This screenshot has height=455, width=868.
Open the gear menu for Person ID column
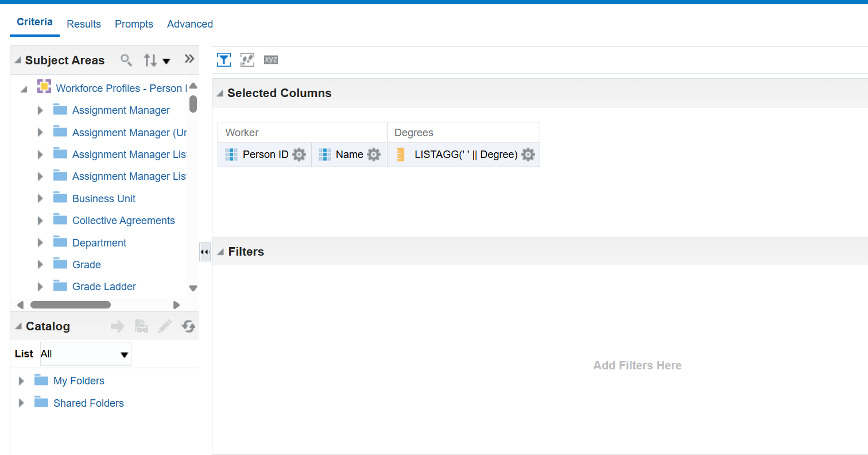click(x=299, y=155)
